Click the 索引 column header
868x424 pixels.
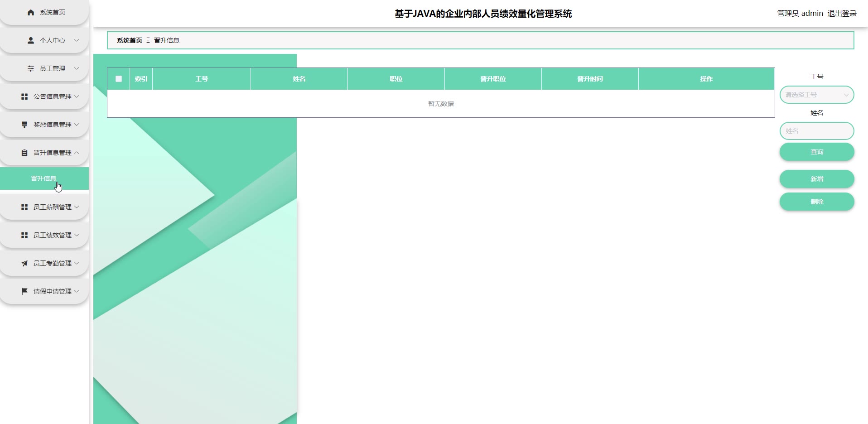(141, 79)
